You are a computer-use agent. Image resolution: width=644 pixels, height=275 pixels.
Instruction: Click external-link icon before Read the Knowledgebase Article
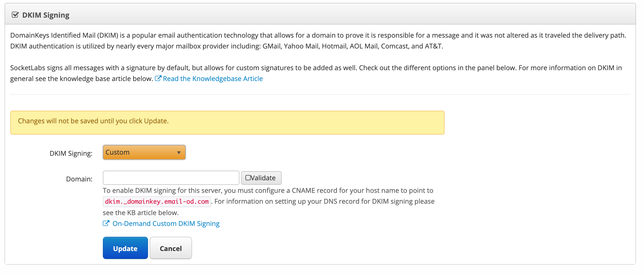tap(158, 78)
